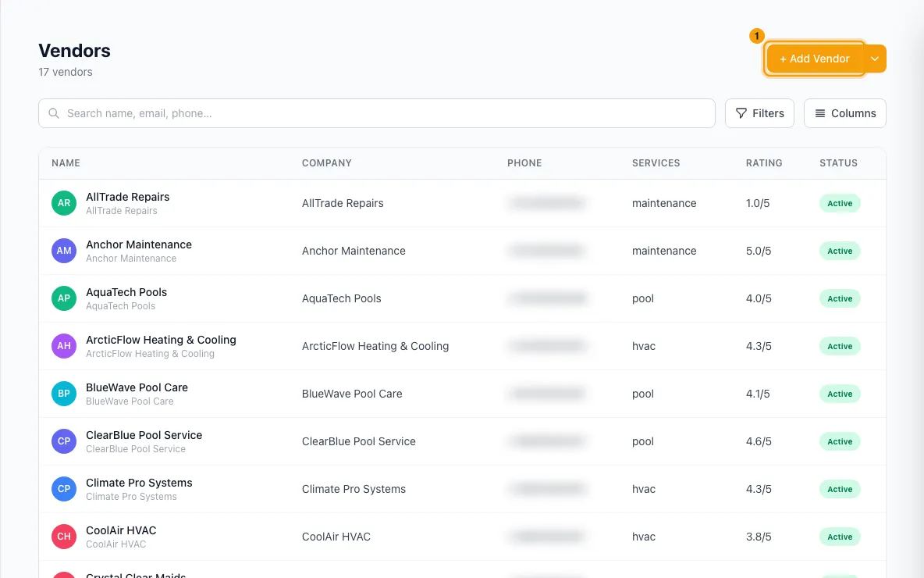Image resolution: width=924 pixels, height=578 pixels.
Task: Click Anchor Maintenance in the Company column
Action: point(354,252)
